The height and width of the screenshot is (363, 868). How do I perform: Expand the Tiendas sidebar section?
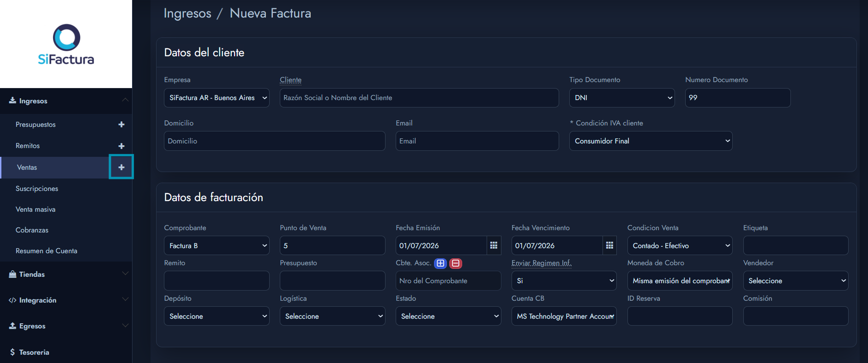[x=66, y=274]
